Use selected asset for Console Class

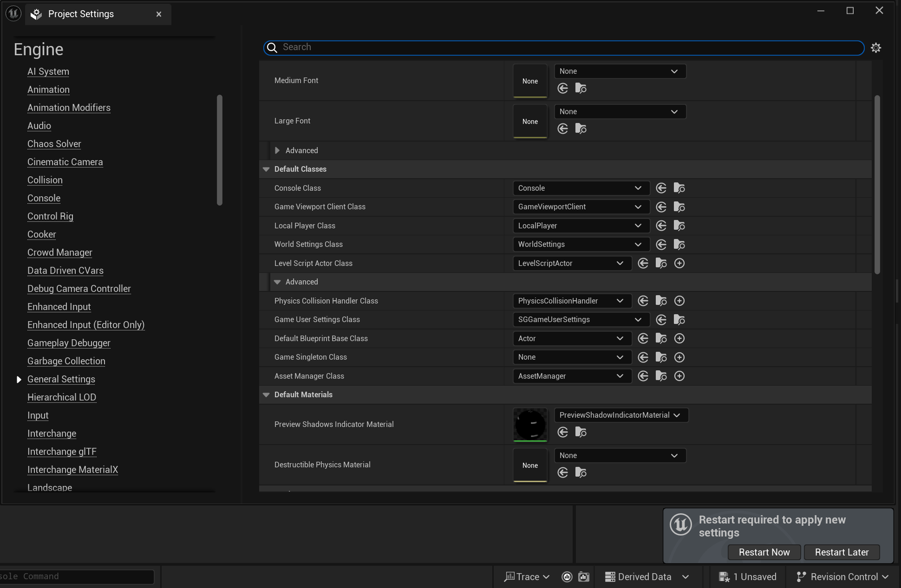[661, 188]
